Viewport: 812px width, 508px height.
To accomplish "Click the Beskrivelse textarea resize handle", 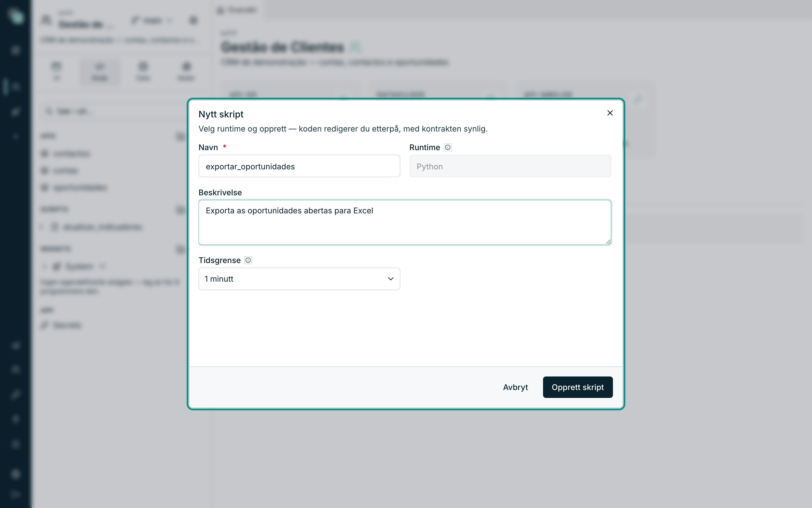I will (x=608, y=242).
